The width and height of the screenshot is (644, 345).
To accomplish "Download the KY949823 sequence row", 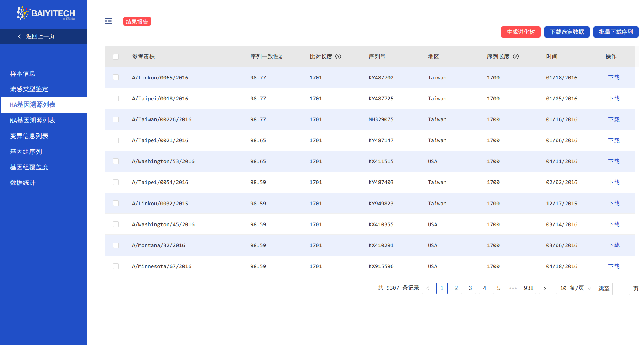I will click(614, 203).
